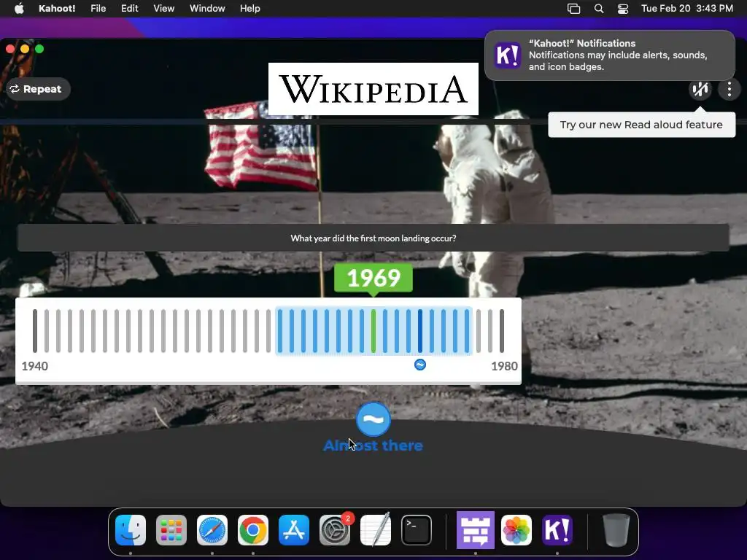Launch Safari from the Dock

212,530
